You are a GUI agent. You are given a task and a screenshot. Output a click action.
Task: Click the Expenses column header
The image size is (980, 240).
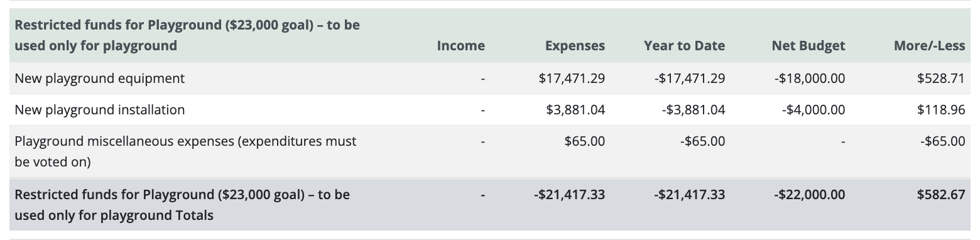[x=575, y=45]
